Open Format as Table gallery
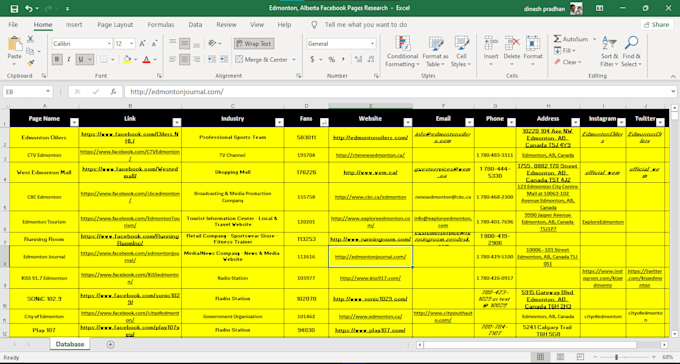The image size is (680, 364). [x=435, y=52]
